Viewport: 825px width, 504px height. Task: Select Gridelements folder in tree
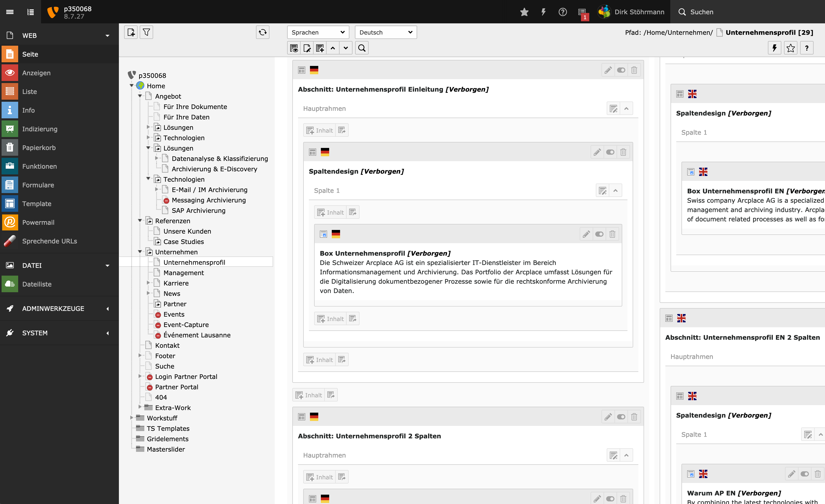tap(167, 439)
